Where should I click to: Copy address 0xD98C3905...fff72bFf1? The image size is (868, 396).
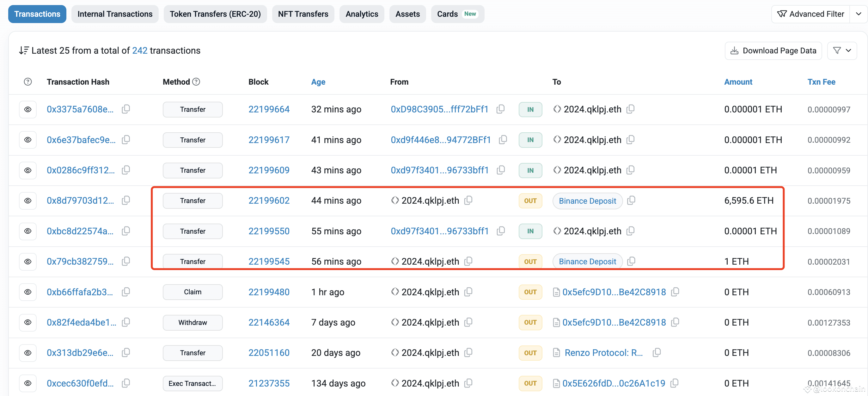[x=500, y=109]
